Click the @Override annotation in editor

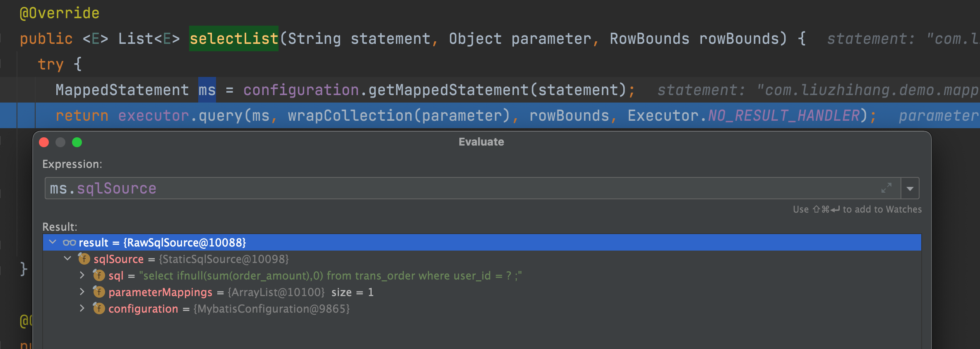(60, 13)
